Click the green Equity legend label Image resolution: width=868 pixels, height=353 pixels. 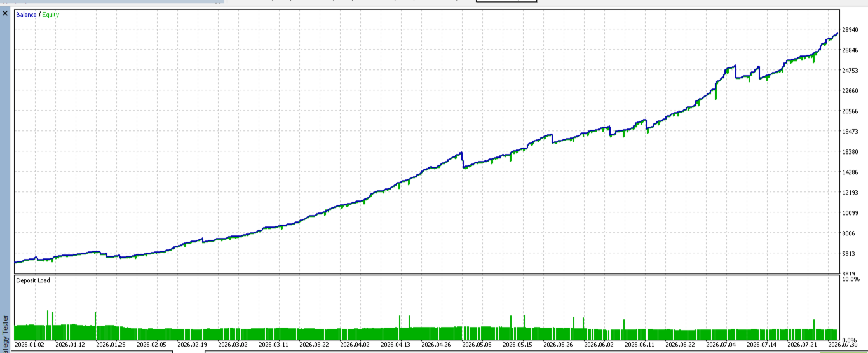tap(51, 14)
